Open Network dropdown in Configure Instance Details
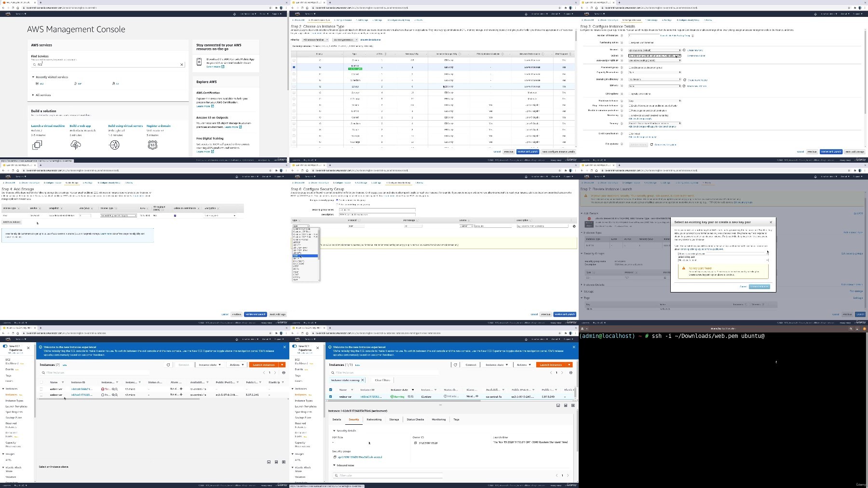The image size is (868, 488). (655, 50)
